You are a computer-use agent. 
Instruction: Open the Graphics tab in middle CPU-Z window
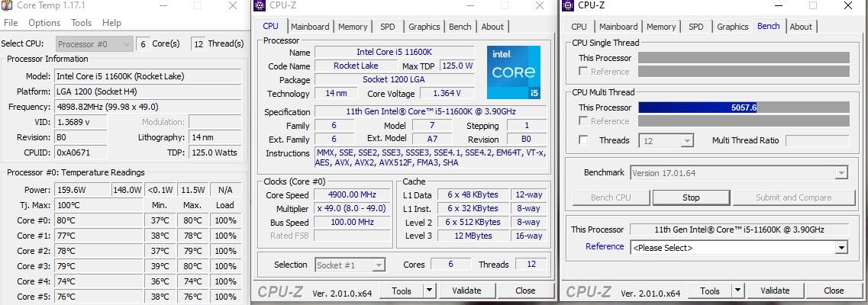424,27
